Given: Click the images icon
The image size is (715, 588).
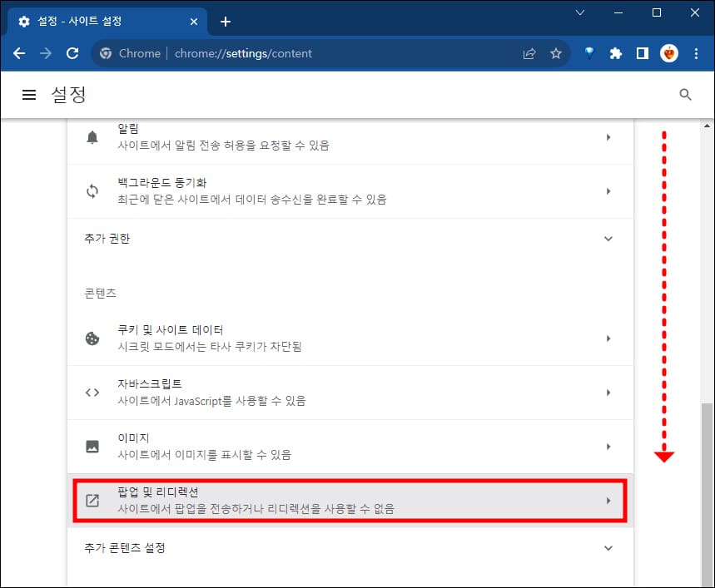Looking at the screenshot, I should [92, 446].
